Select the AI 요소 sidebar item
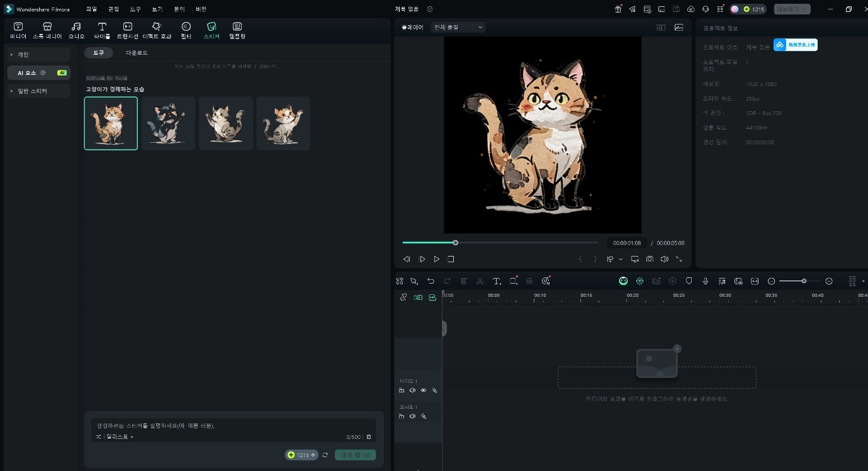This screenshot has height=471, width=868. tap(38, 73)
